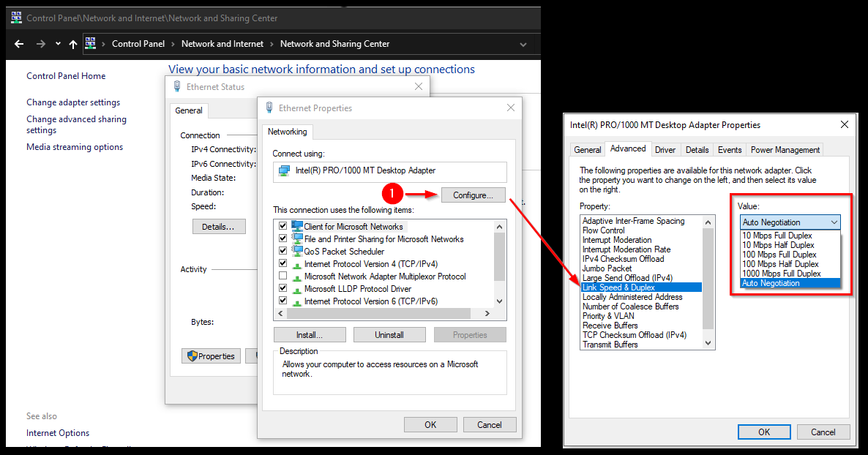Click the Forward arrow in the navigation bar
Viewport: 868px width, 455px height.
[x=40, y=44]
